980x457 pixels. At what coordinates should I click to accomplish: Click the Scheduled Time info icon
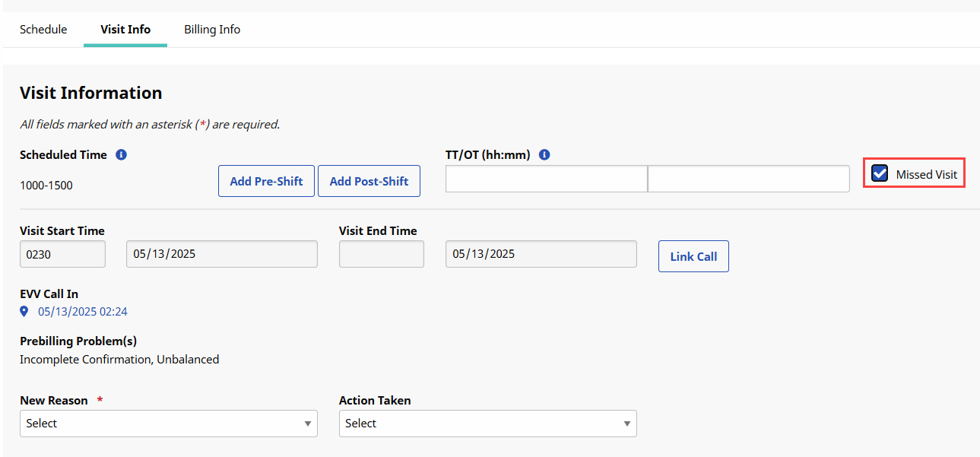point(121,155)
